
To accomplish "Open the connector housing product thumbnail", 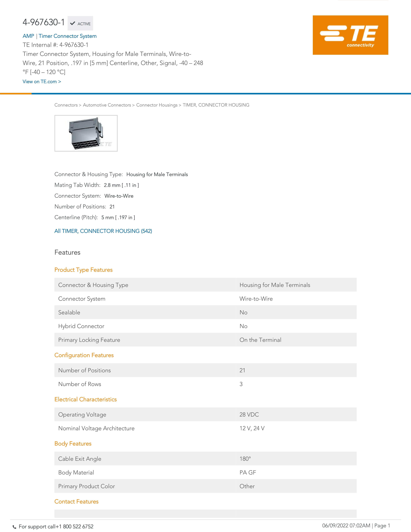I will [x=86, y=133].
